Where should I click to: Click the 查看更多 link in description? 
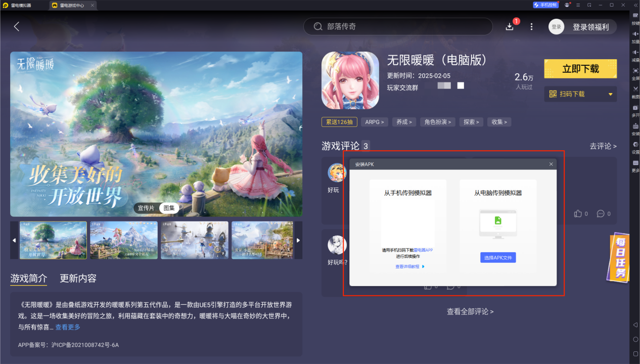pyautogui.click(x=68, y=327)
